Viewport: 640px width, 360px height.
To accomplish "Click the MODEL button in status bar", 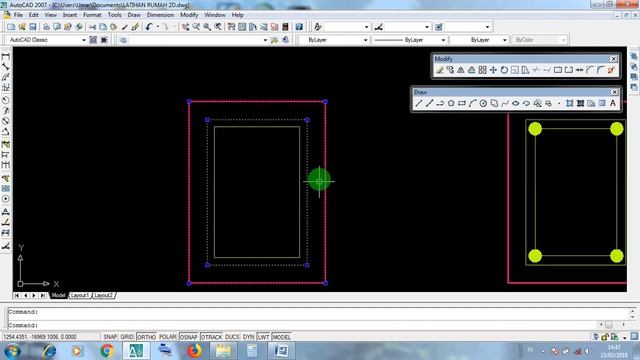I will (x=282, y=337).
